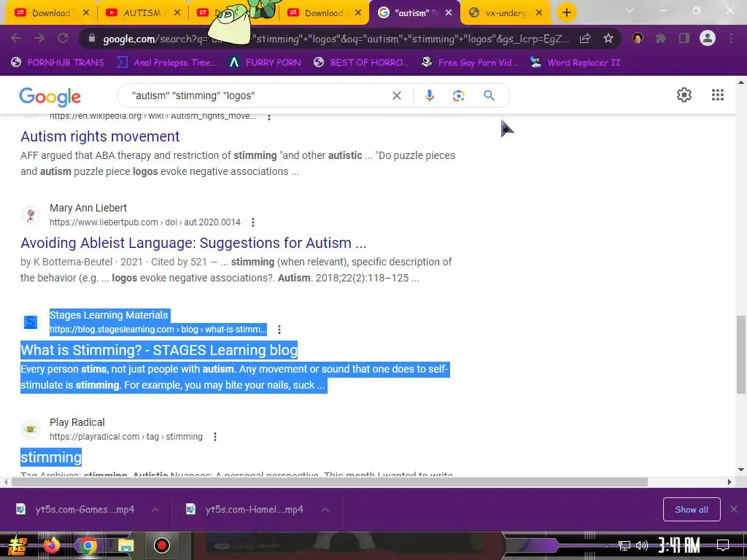Open Chrome profile avatar menu
Screen dimensions: 747x560
(708, 38)
